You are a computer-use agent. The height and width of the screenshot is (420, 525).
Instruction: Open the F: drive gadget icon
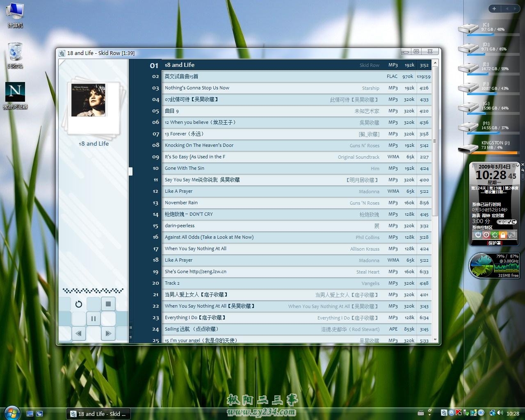pyautogui.click(x=468, y=87)
